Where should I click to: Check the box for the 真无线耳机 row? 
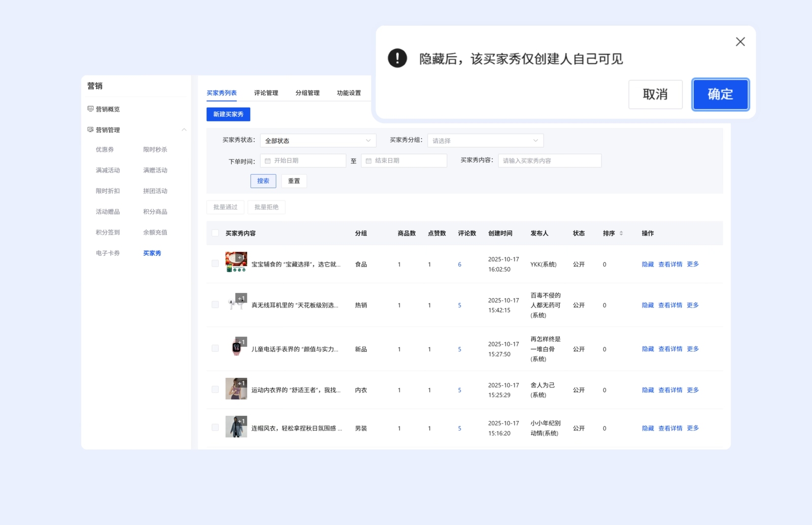tap(215, 305)
